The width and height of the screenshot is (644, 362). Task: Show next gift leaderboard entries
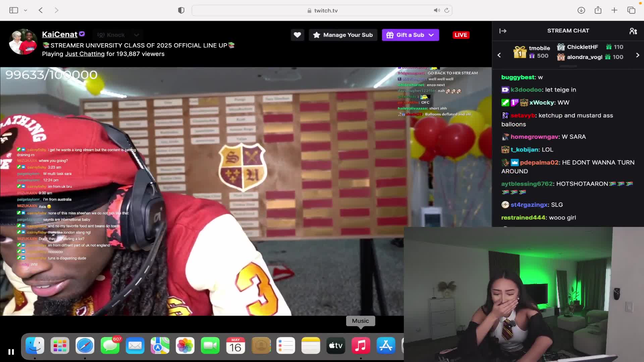(638, 55)
